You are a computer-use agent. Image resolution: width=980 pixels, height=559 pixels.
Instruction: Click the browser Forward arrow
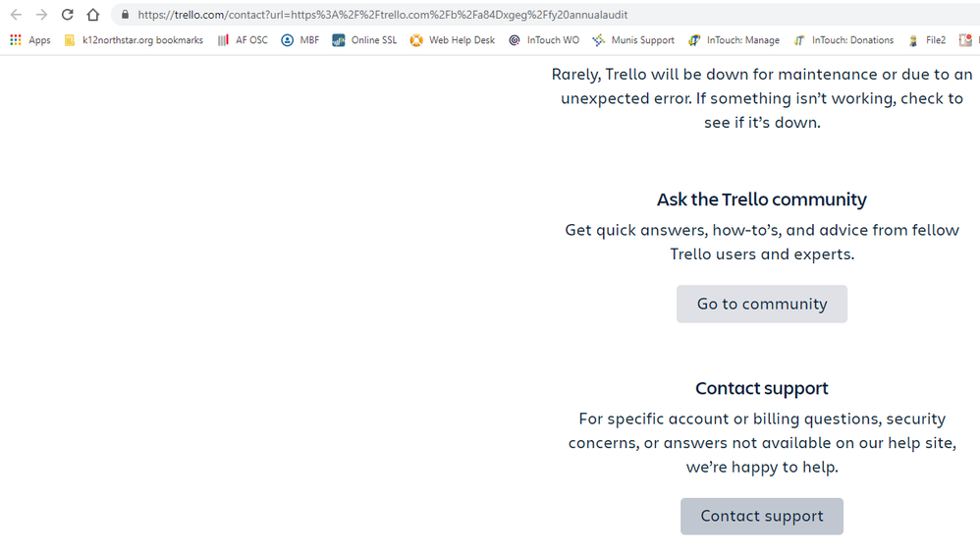pyautogui.click(x=41, y=15)
